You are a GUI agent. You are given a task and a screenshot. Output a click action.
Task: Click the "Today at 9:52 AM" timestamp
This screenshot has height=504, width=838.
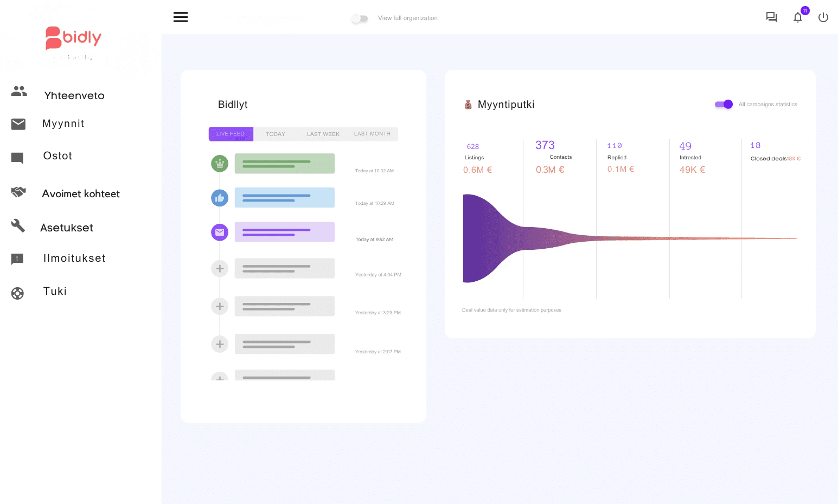click(x=375, y=239)
